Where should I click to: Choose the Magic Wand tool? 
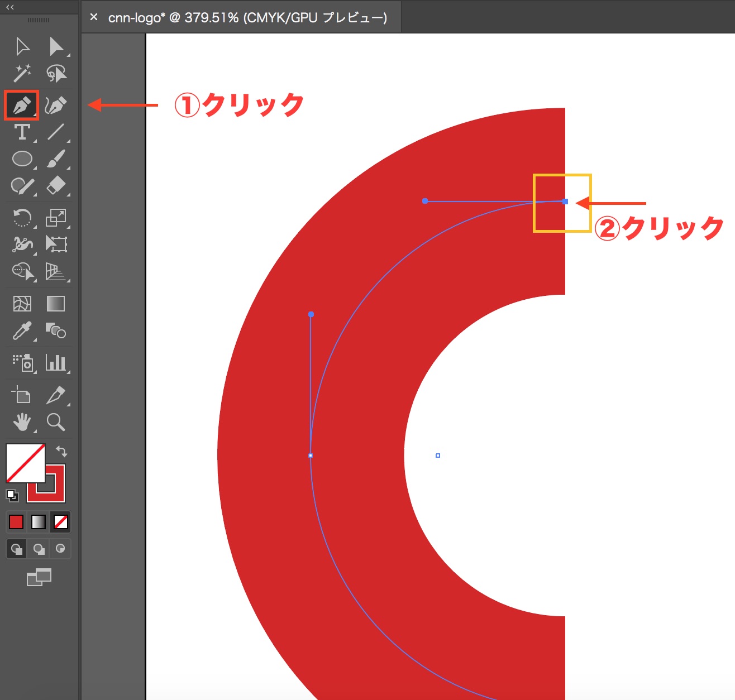click(x=22, y=73)
